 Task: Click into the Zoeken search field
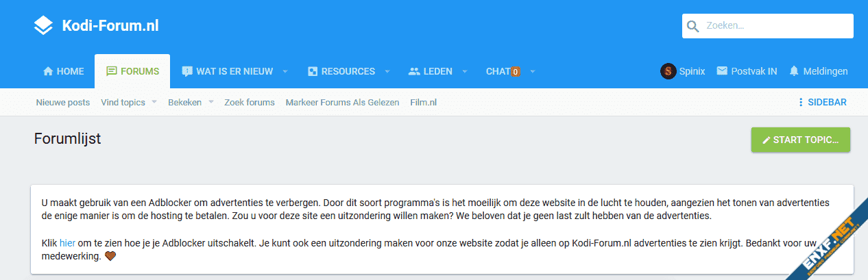[x=775, y=26]
